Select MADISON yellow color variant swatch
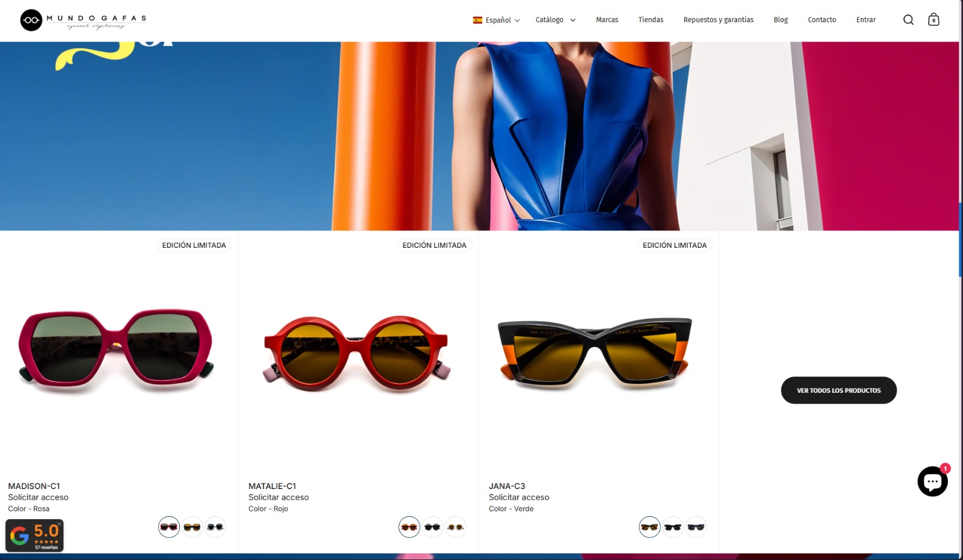 click(x=192, y=527)
